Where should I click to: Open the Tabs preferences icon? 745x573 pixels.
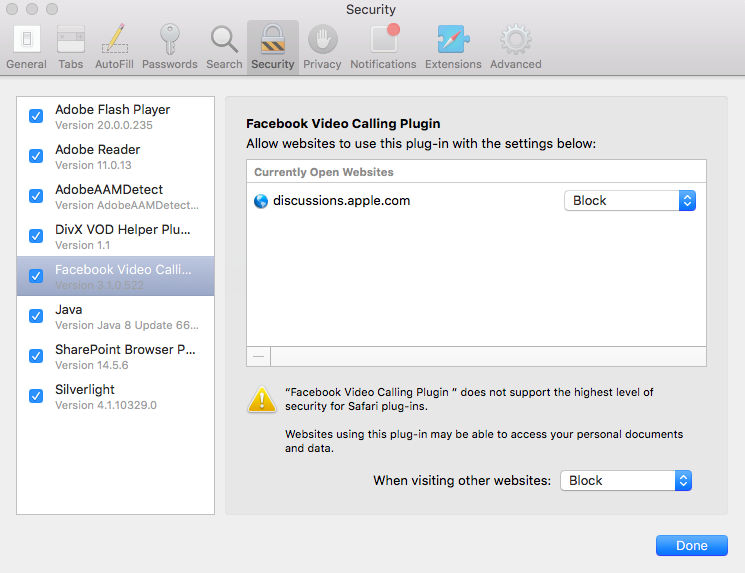point(71,39)
